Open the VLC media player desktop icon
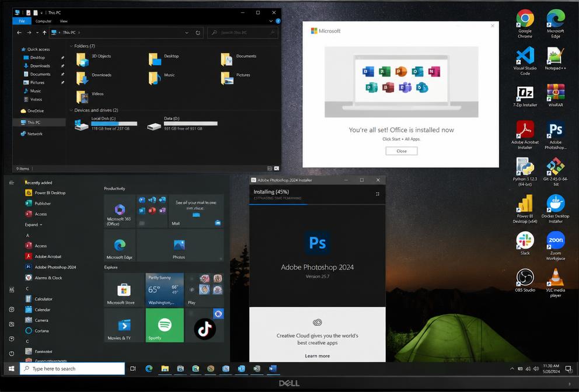Image resolution: width=579 pixels, height=392 pixels. 556,283
